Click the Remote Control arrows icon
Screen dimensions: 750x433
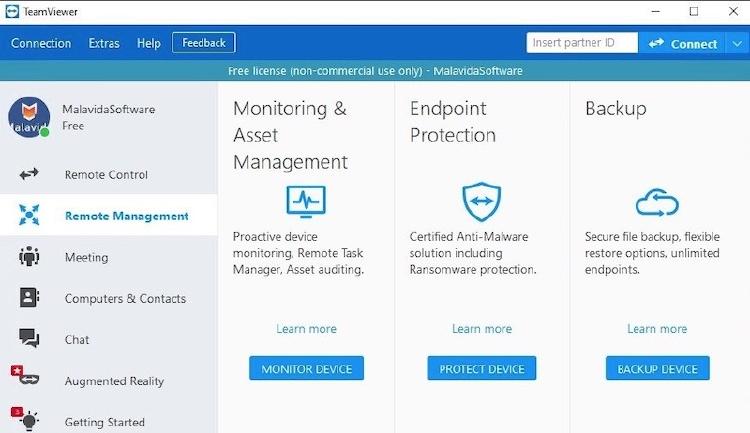pyautogui.click(x=29, y=174)
